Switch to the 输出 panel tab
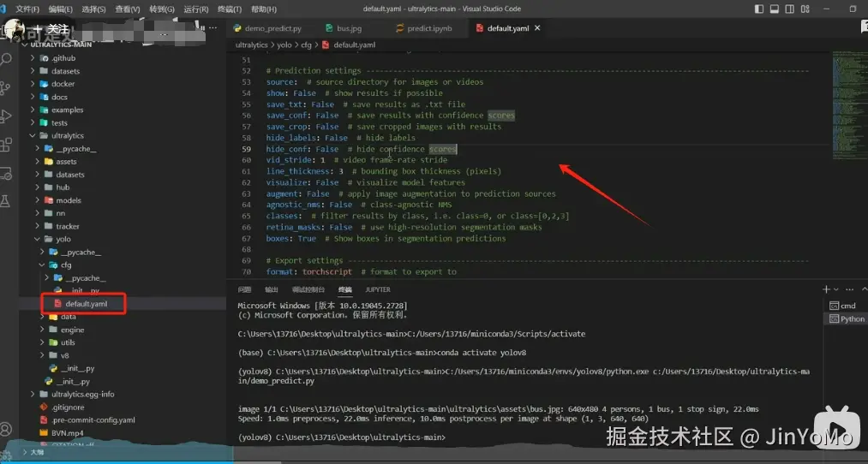 (x=272, y=289)
